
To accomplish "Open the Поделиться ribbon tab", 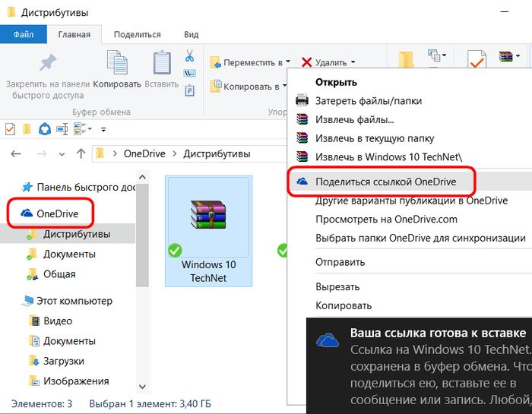I will [x=137, y=35].
